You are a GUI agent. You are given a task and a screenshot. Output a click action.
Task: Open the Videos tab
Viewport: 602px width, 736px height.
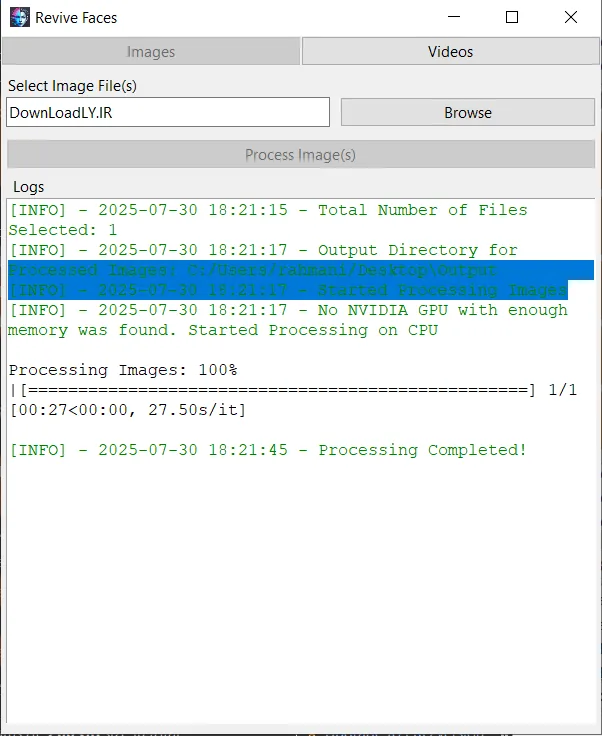[x=450, y=51]
